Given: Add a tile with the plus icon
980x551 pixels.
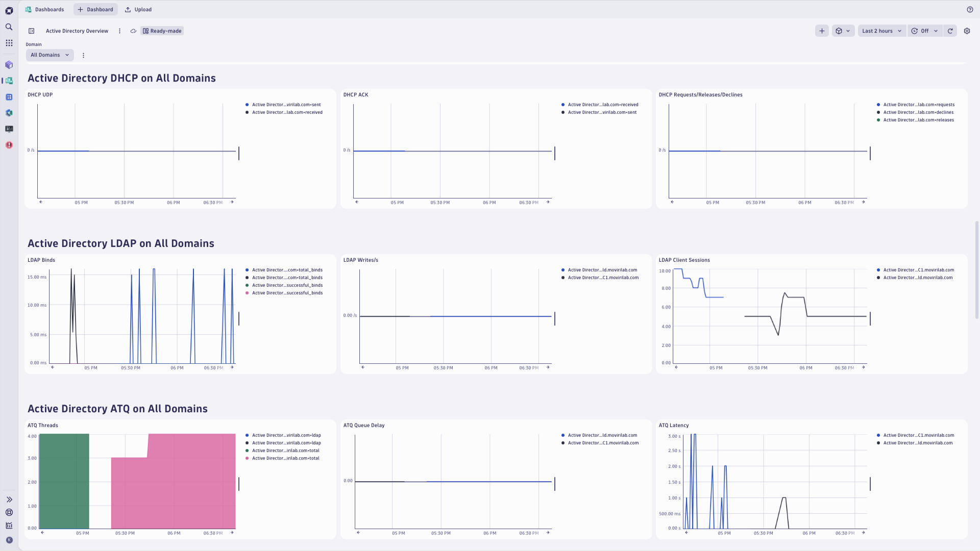Looking at the screenshot, I should 822,31.
